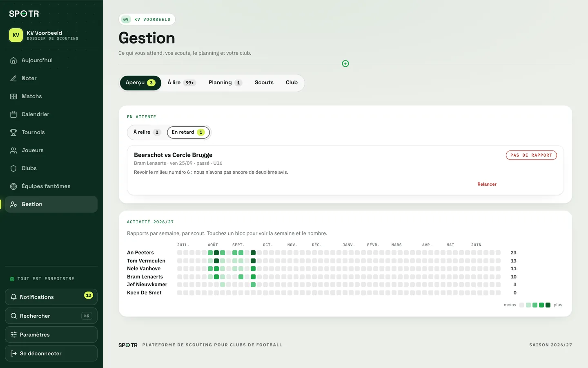Click the Paramètres sliders icon
Image resolution: width=588 pixels, height=368 pixels.
click(13, 335)
